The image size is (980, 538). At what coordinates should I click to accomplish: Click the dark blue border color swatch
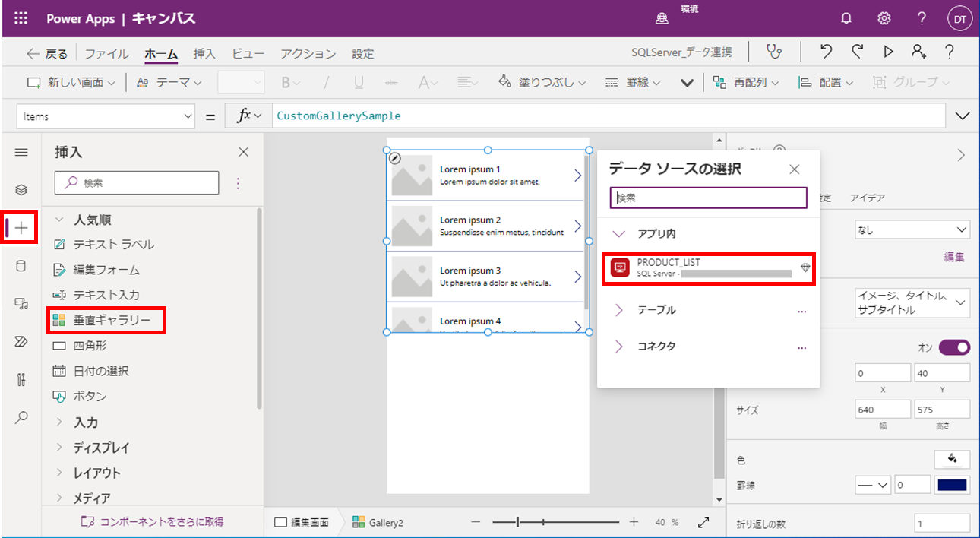(953, 485)
